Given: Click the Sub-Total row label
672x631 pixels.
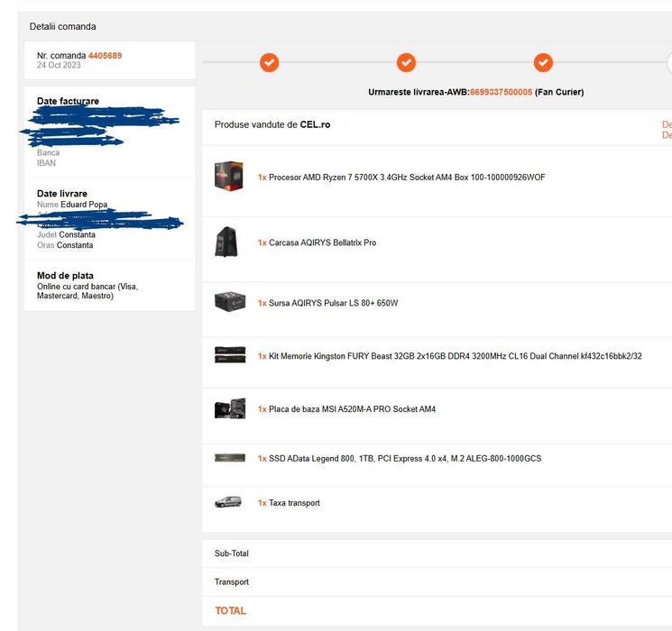Looking at the screenshot, I should click(x=232, y=553).
